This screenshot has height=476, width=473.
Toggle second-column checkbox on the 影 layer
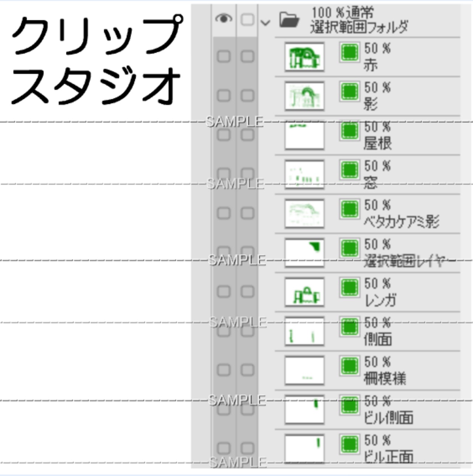(247, 96)
